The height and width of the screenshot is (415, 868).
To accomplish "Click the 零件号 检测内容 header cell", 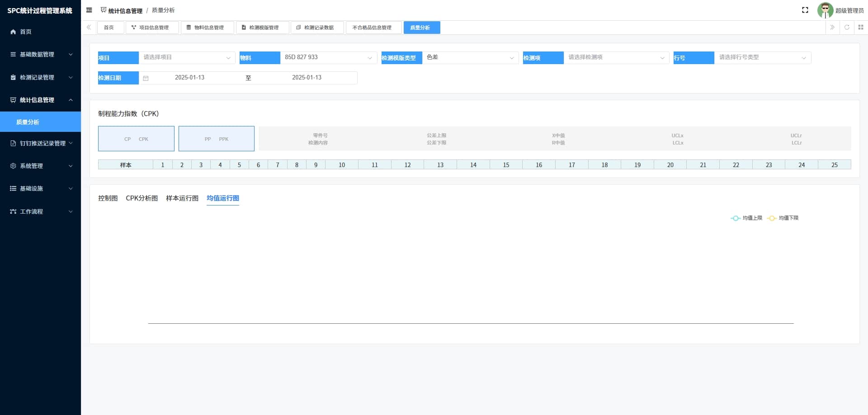I will (318, 139).
